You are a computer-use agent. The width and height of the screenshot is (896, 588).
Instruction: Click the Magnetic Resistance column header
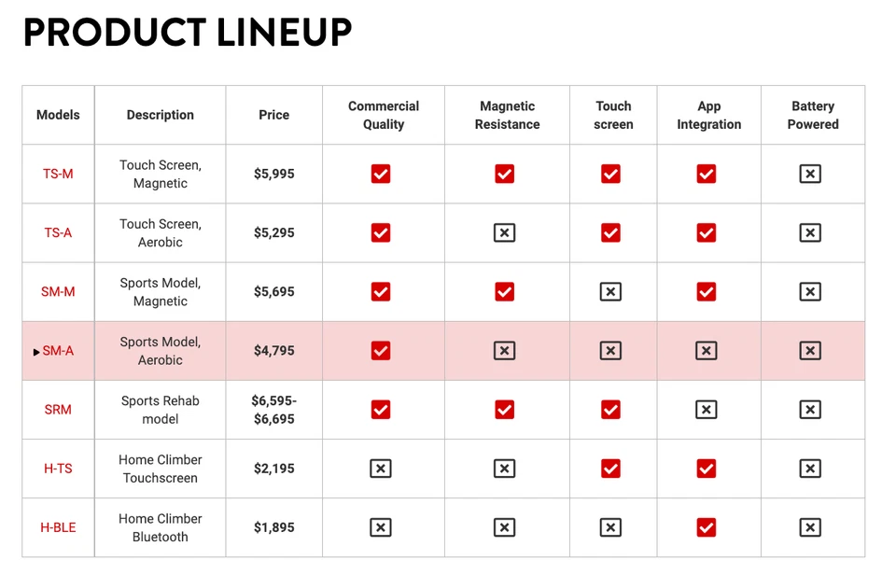tap(507, 115)
